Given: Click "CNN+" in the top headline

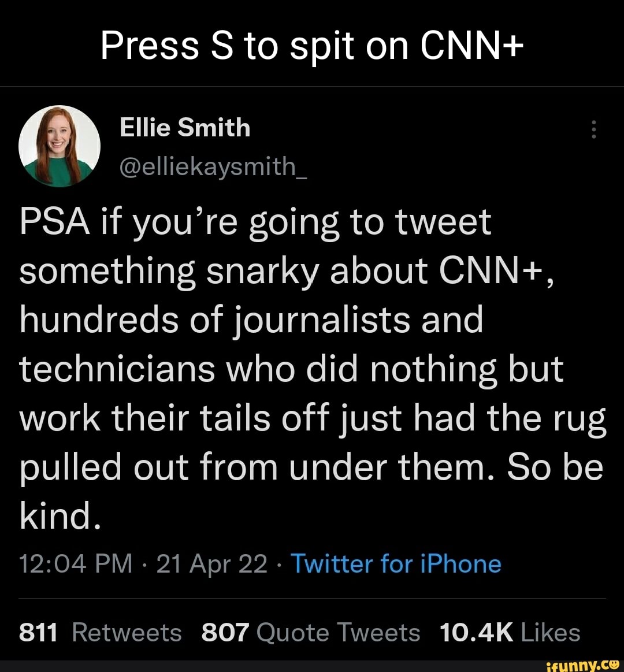Looking at the screenshot, I should point(472,46).
